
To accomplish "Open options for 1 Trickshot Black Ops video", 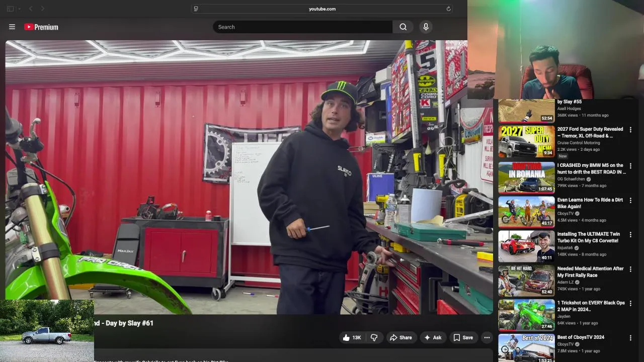I will click(630, 304).
